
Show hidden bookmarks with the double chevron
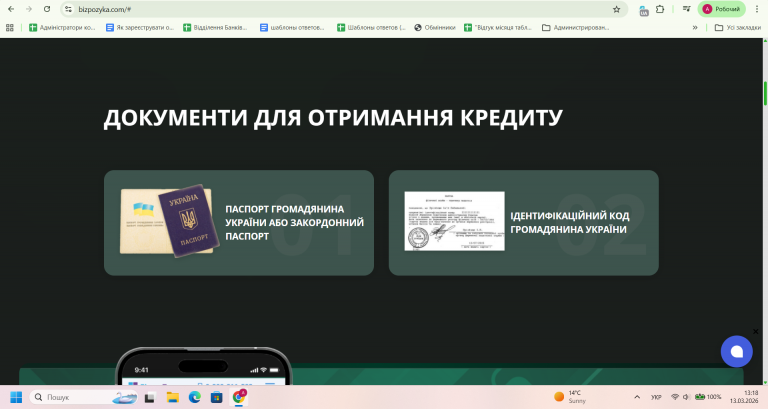(695, 28)
